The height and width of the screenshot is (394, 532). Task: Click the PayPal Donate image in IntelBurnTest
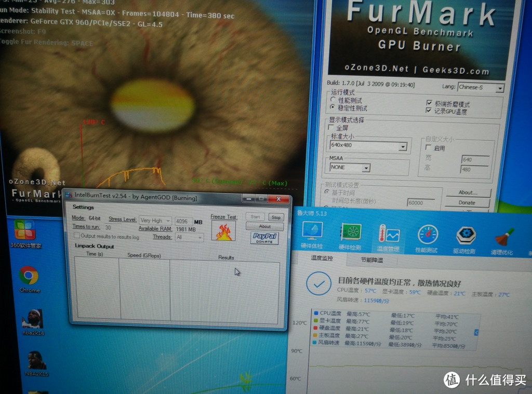(x=264, y=237)
